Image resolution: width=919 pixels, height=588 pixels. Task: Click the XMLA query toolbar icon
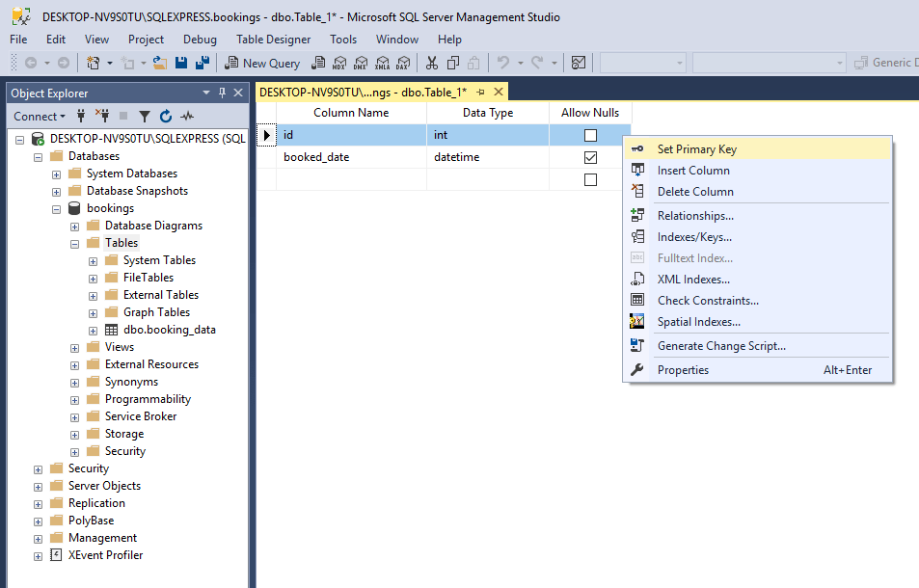[x=382, y=63]
